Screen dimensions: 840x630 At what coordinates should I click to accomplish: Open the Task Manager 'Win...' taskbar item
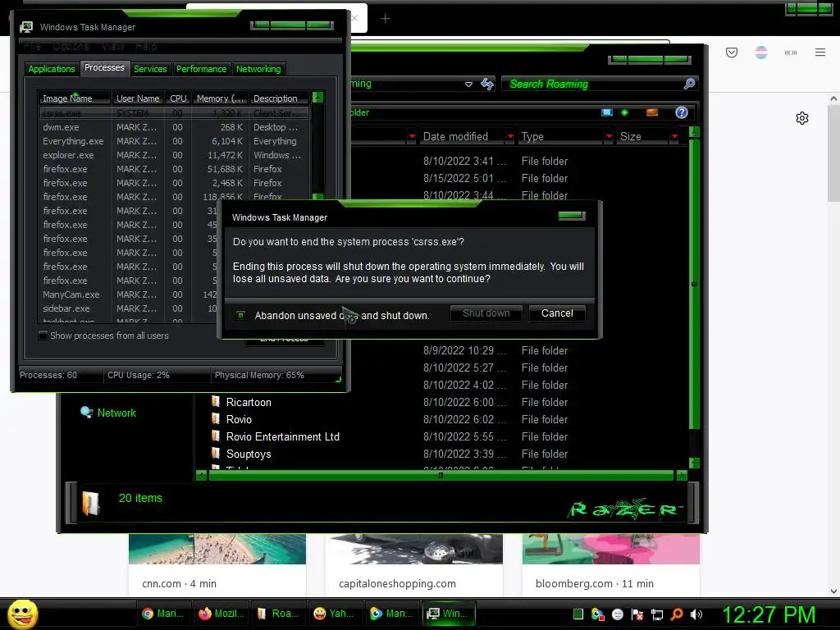click(449, 614)
